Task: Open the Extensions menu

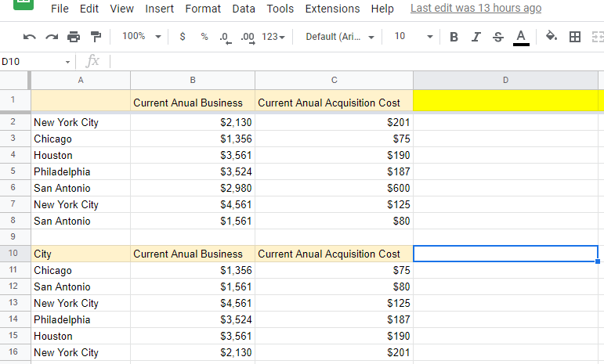Action: 332,9
